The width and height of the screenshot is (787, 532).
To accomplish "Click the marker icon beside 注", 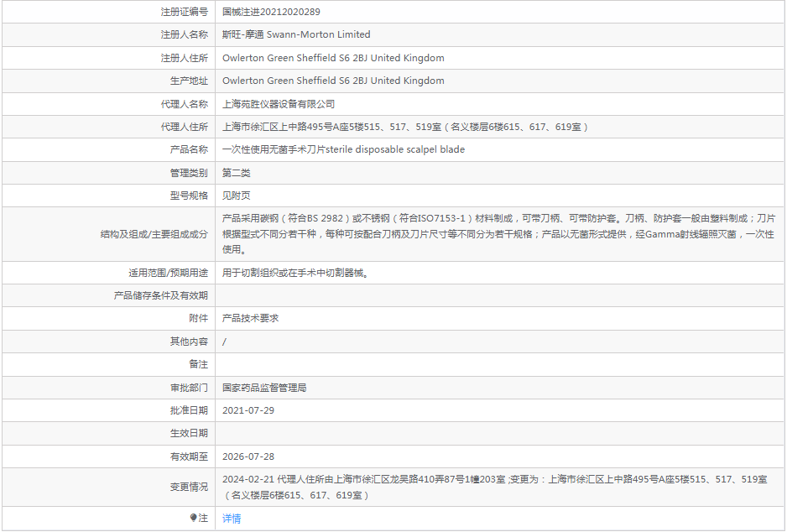I will point(193,519).
